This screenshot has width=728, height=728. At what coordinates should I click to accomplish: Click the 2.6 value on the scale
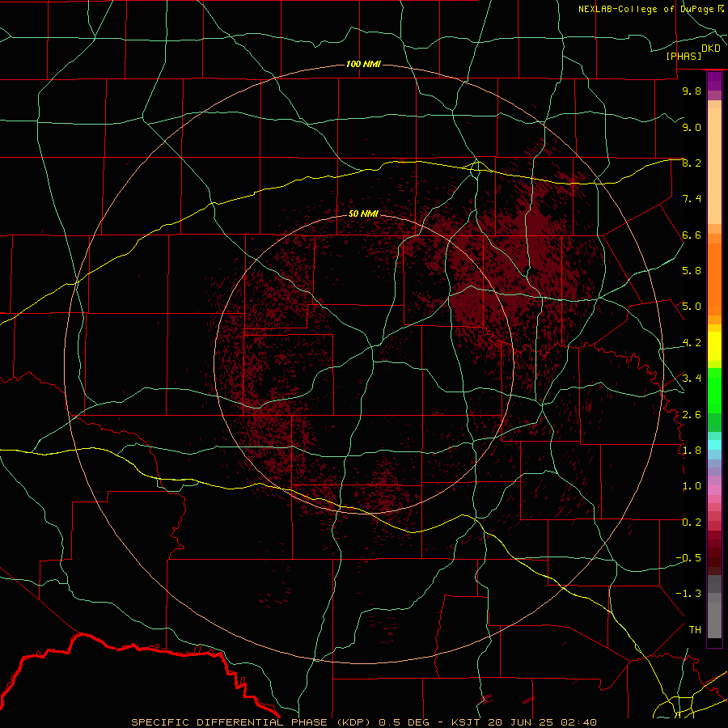coord(692,415)
